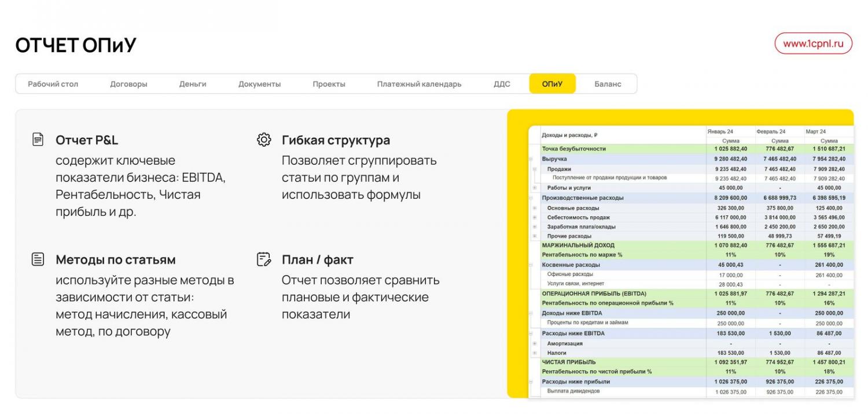Switch to the Рабочий стол tab

(53, 84)
